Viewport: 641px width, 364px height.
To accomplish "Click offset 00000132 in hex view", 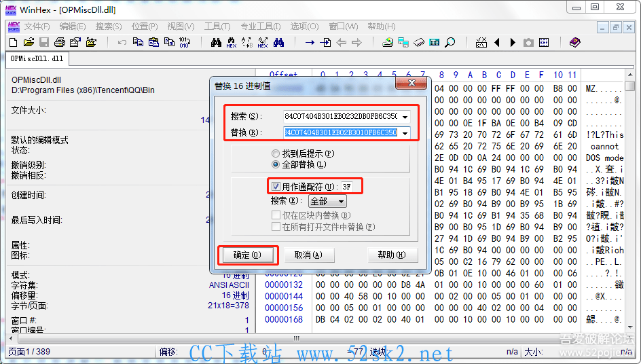I will (284, 285).
